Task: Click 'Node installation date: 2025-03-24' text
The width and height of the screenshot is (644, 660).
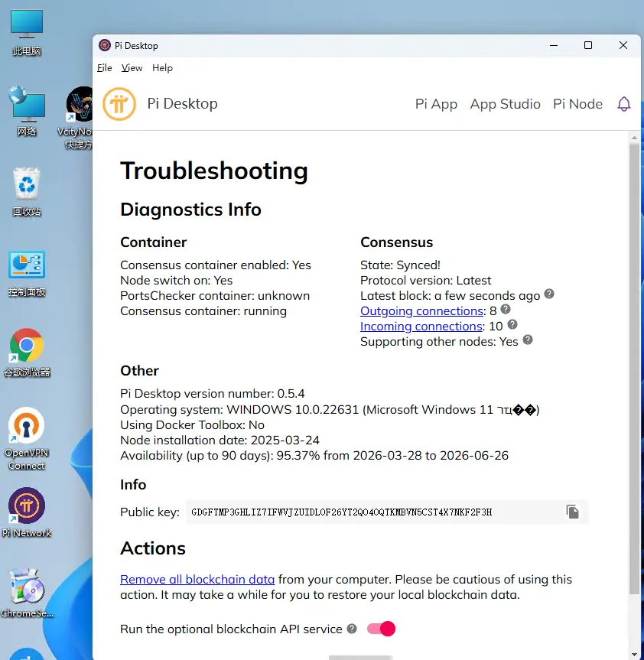Action: (x=220, y=441)
